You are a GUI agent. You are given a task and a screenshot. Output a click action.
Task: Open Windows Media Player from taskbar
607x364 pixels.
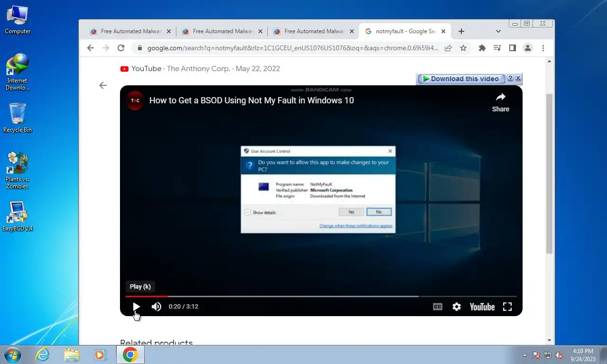pyautogui.click(x=100, y=355)
